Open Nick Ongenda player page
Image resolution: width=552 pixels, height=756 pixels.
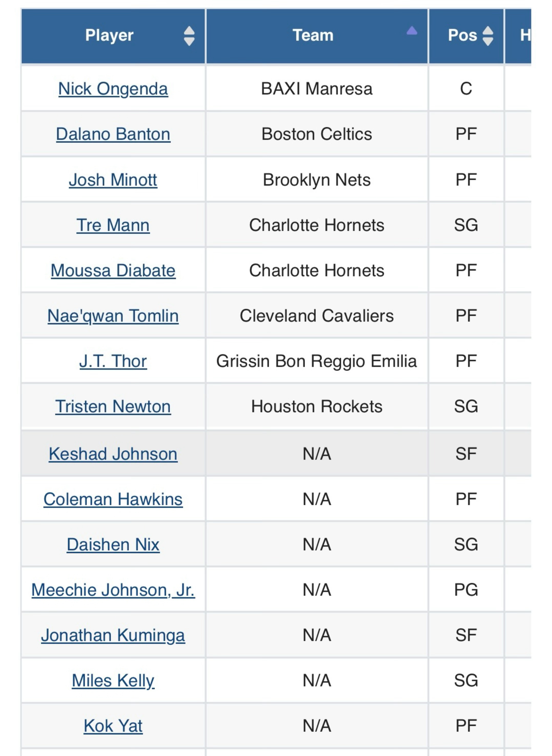pyautogui.click(x=113, y=89)
